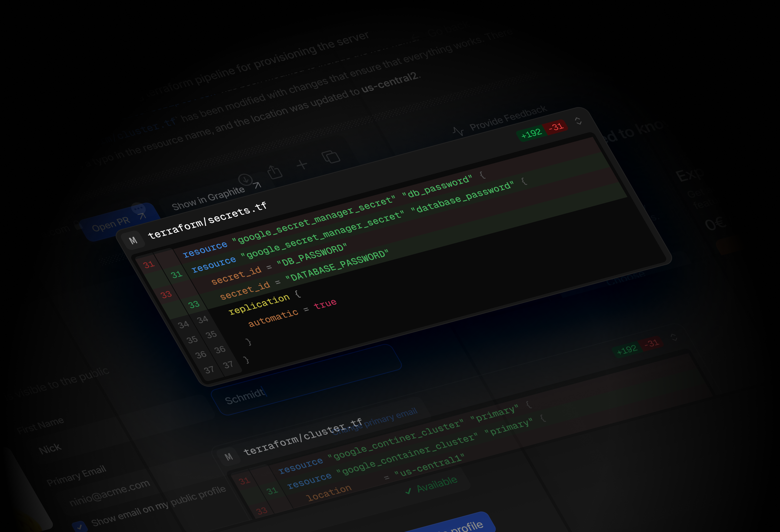Click the copy diff icon above the code

pyautogui.click(x=332, y=156)
